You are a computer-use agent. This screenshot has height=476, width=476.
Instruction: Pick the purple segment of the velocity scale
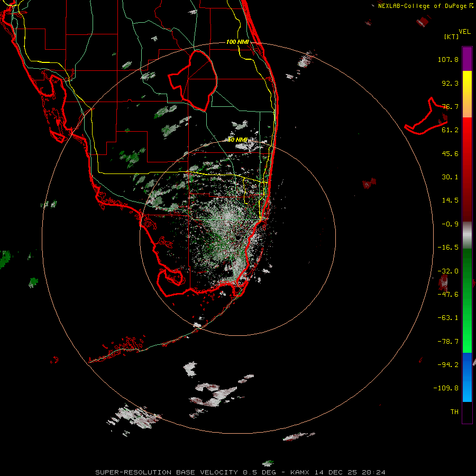(x=467, y=59)
